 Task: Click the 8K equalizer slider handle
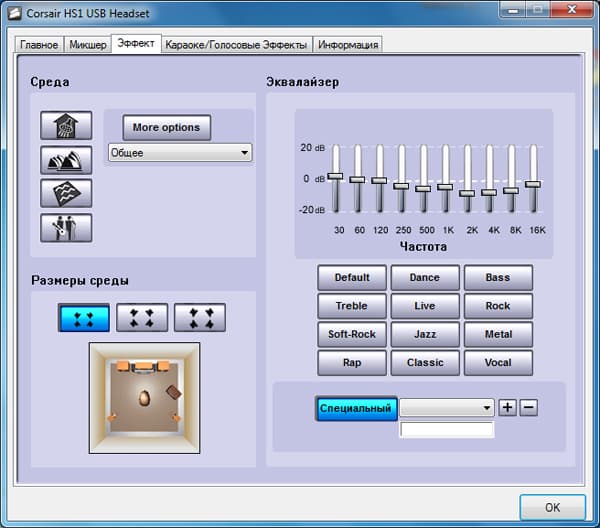coord(511,190)
